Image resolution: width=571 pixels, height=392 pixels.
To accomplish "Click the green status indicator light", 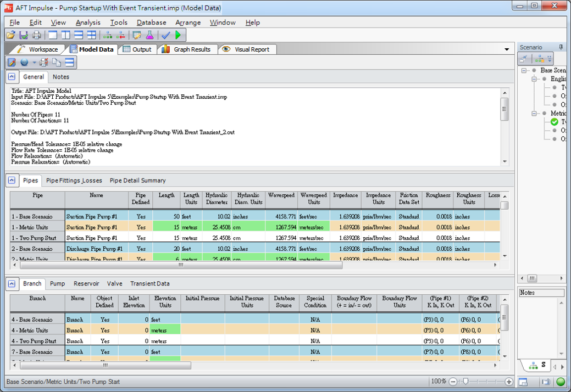I will point(561,382).
